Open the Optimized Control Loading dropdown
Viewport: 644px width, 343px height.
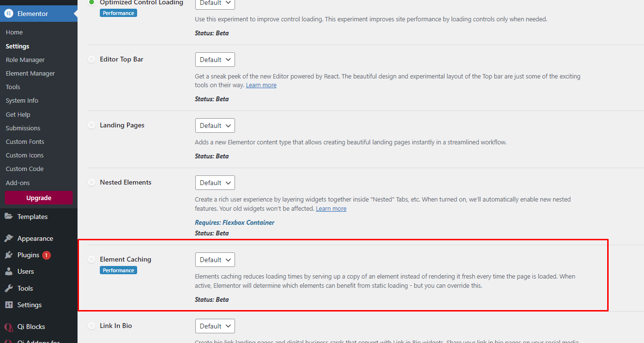tap(215, 3)
